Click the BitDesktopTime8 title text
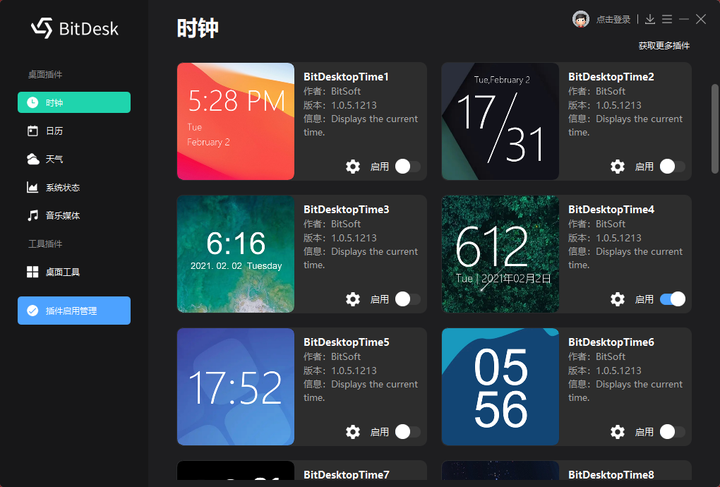Image resolution: width=720 pixels, height=487 pixels. tap(611, 475)
